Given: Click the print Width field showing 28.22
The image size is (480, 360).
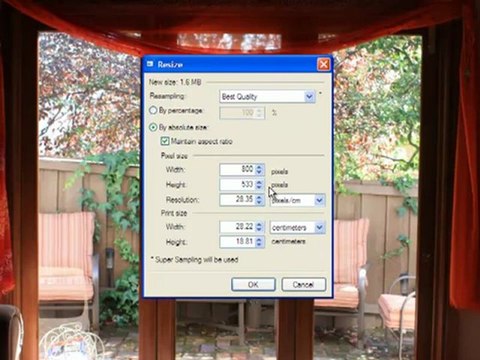Looking at the screenshot, I should click(x=238, y=227).
